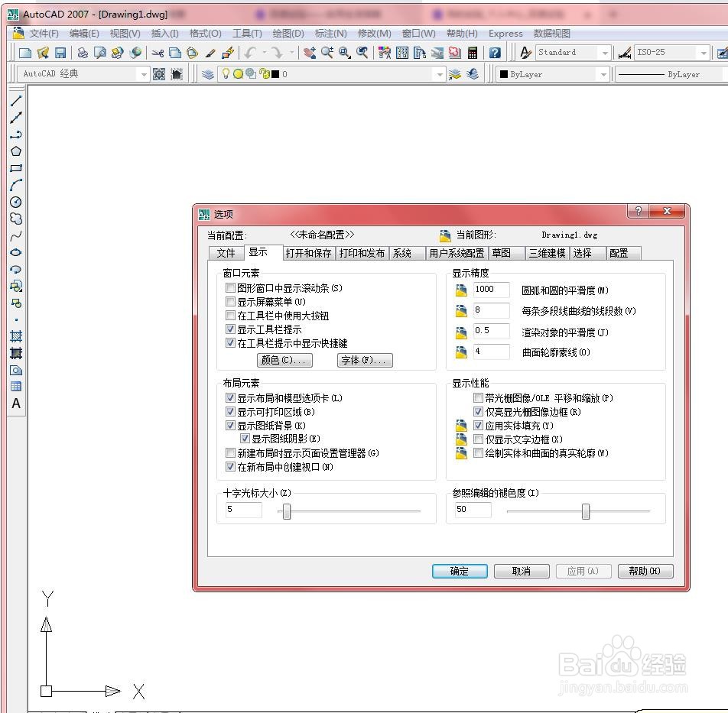728x713 pixels.
Task: Select the Multiline Text tool A
Action: (16, 403)
